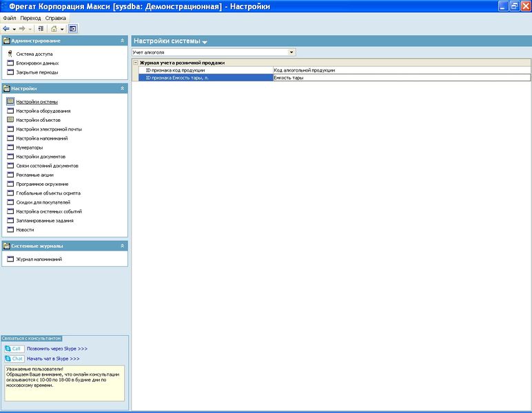Open the Back history dropdown arrow
The image size is (532, 413).
click(x=14, y=29)
